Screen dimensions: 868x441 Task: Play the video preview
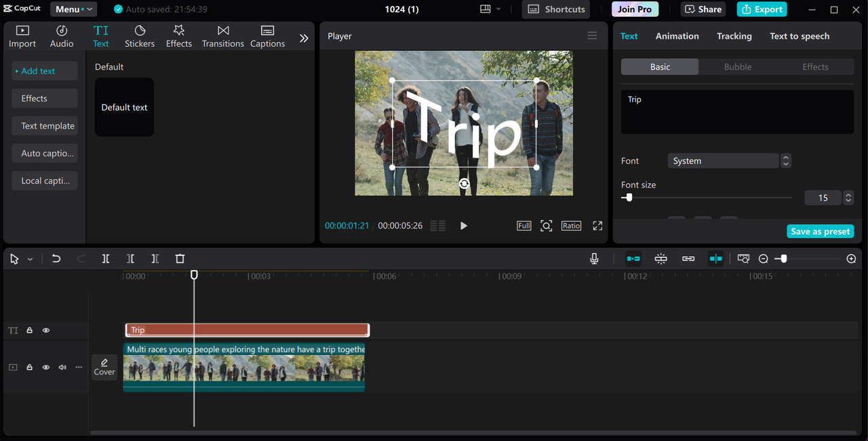[464, 226]
